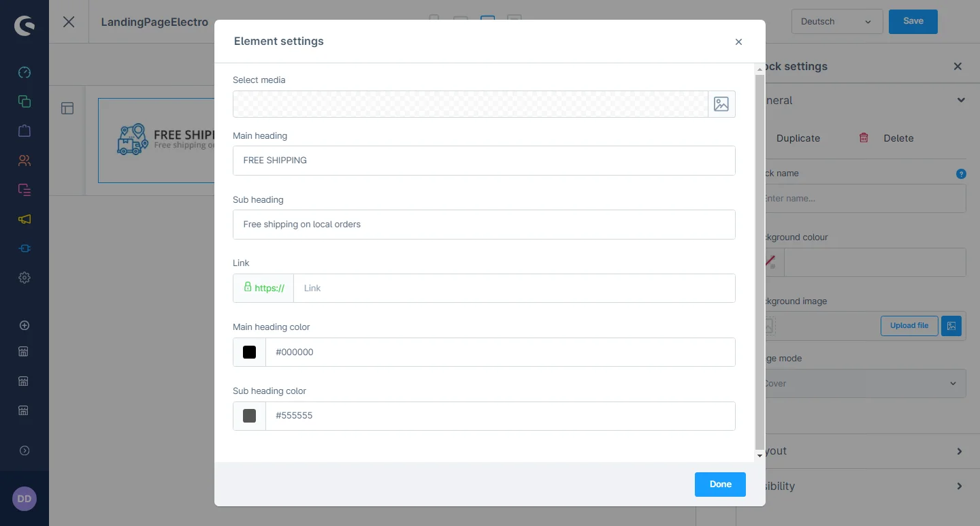Open Marketing megaphone icon in sidebar
This screenshot has width=980, height=526.
(24, 219)
